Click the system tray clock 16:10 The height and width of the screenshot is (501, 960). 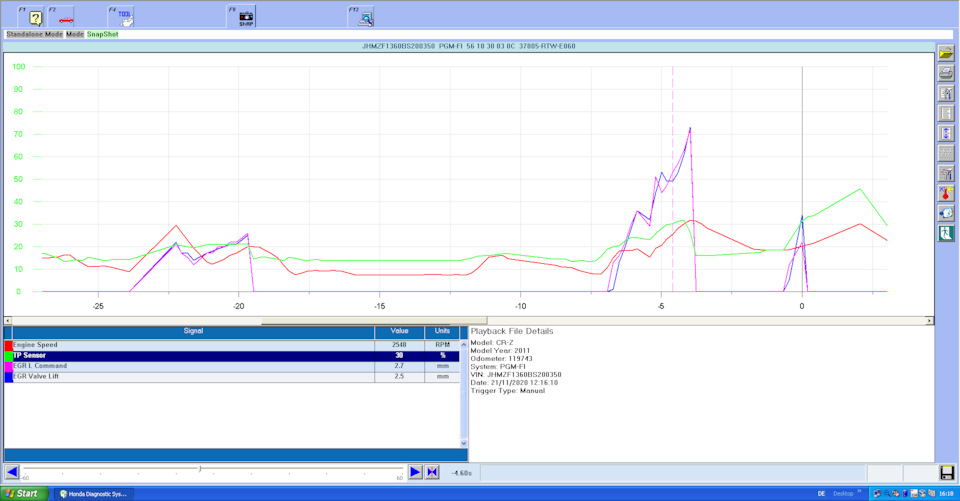tap(946, 494)
